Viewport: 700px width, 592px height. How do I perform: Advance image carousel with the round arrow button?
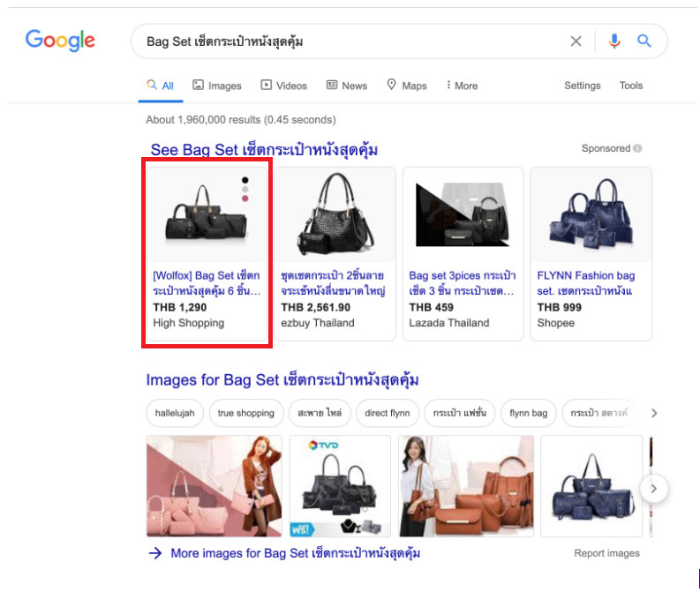click(654, 489)
